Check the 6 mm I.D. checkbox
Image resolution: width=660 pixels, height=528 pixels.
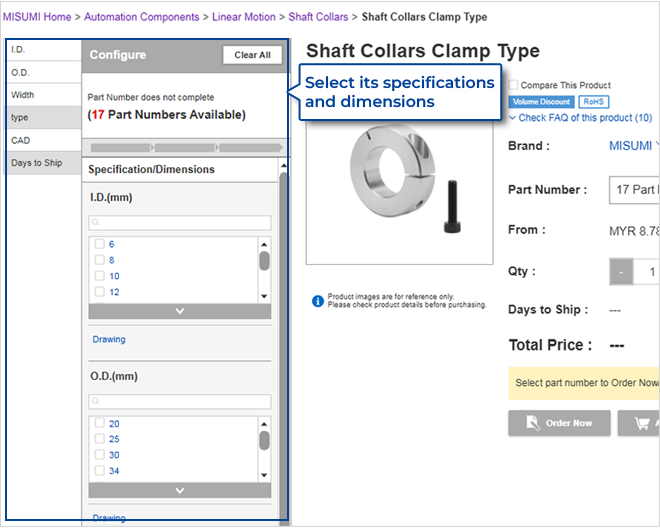pos(99,244)
